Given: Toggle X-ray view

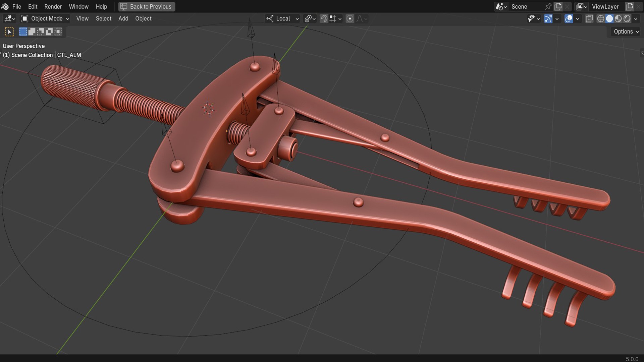Looking at the screenshot, I should [x=589, y=18].
